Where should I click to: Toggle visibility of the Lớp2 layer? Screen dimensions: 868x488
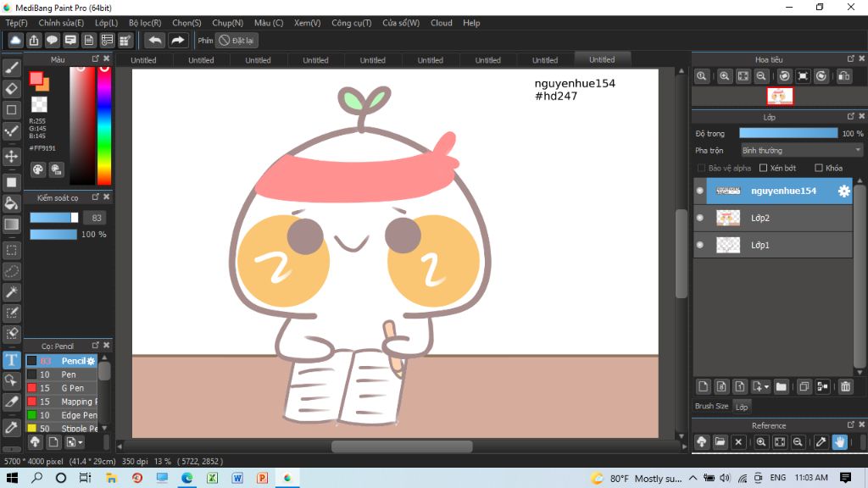(699, 218)
